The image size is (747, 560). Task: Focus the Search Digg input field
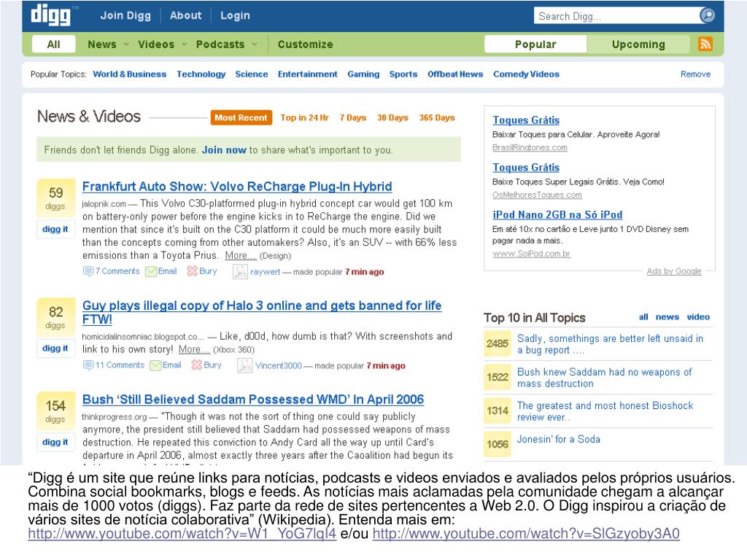(617, 16)
